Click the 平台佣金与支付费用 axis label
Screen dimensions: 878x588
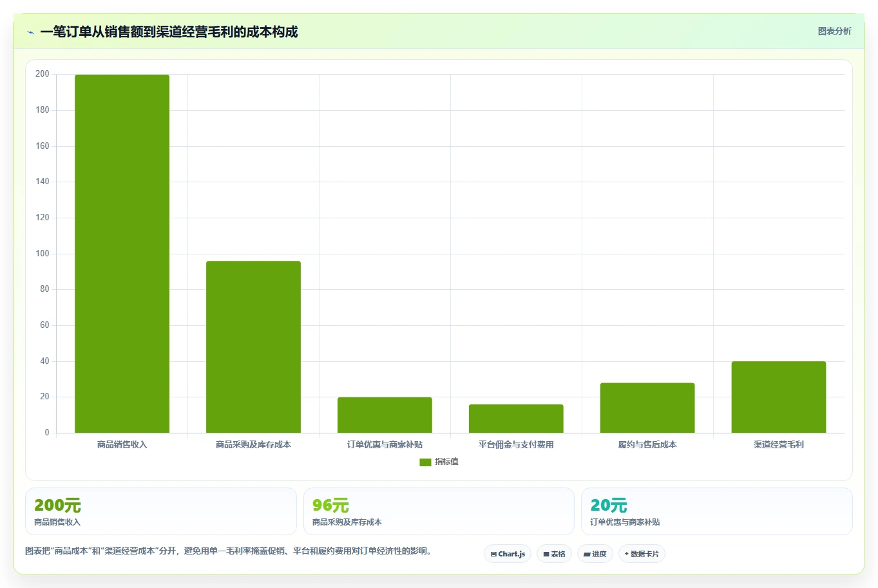(516, 444)
